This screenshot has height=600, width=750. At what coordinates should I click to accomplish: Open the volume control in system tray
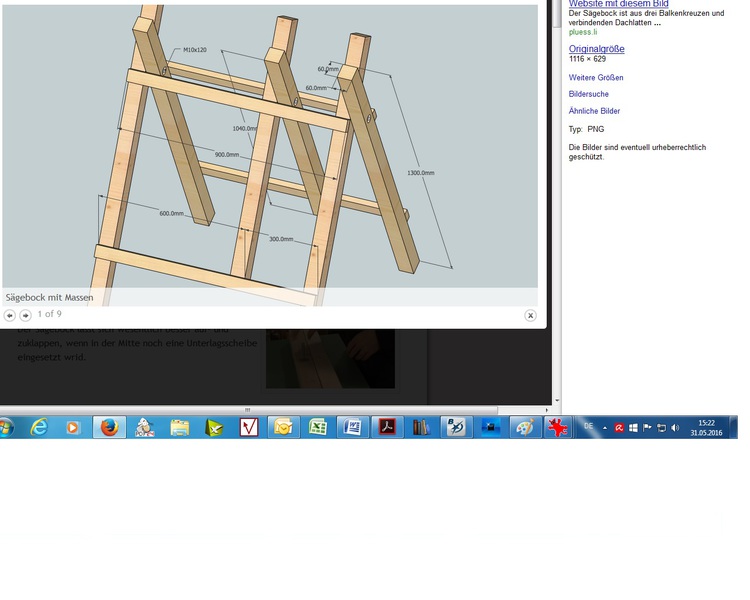coord(675,427)
